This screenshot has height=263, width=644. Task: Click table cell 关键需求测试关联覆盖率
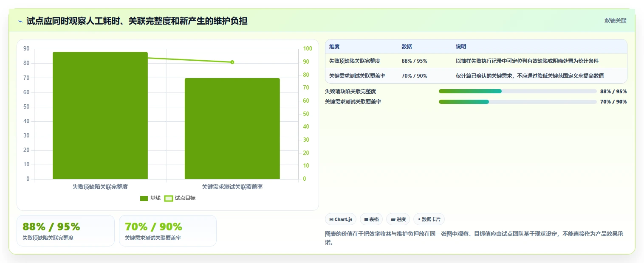coord(357,76)
